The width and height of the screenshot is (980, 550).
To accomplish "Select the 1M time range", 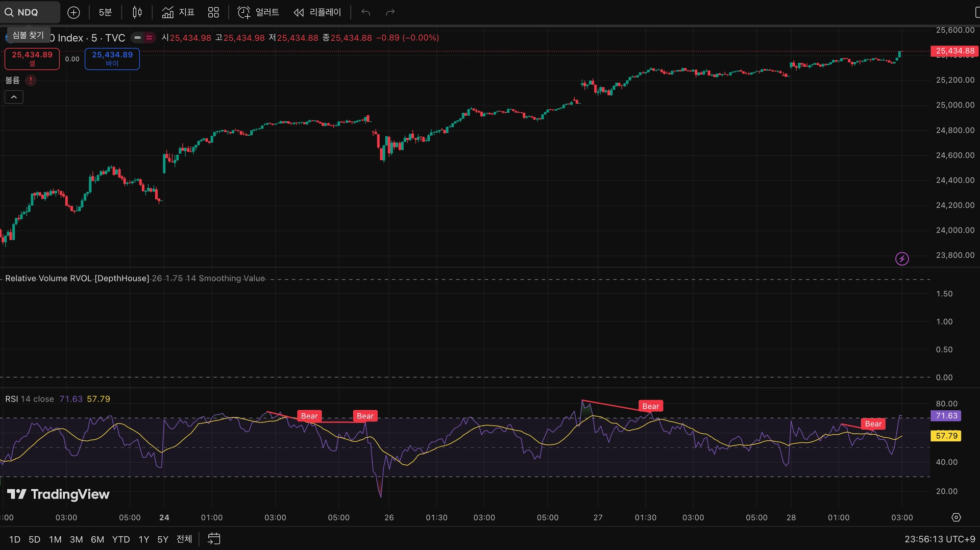I will [55, 539].
